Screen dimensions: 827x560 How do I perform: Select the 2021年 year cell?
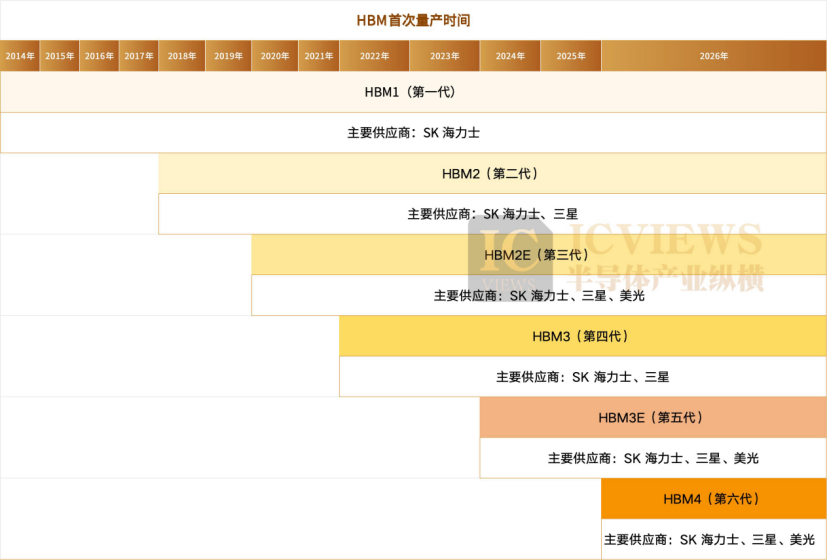click(319, 56)
